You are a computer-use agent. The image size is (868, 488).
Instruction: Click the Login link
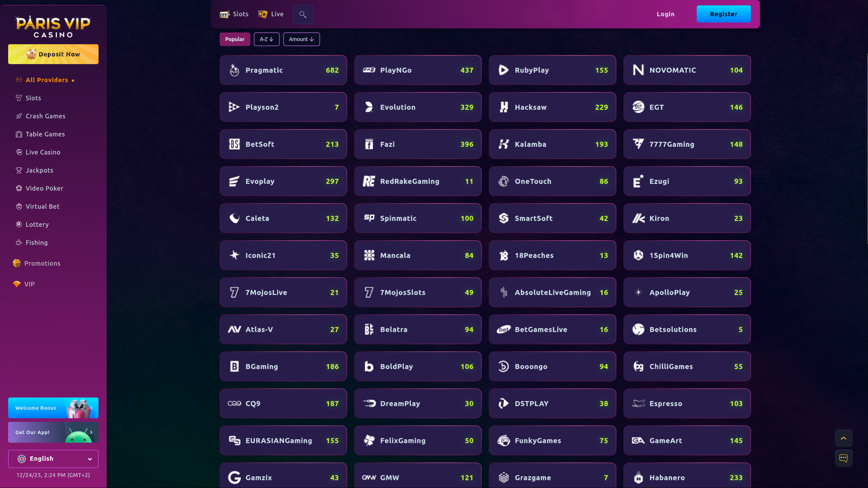(665, 14)
